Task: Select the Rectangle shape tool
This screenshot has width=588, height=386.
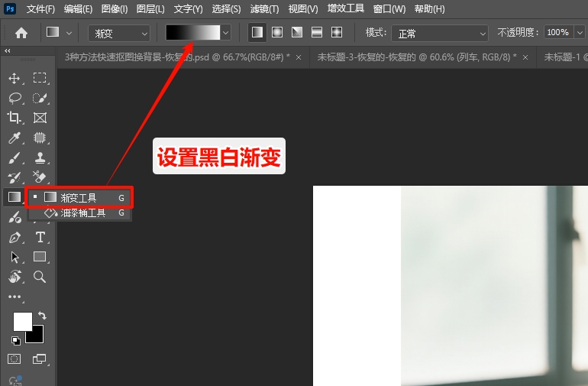Action: click(40, 257)
